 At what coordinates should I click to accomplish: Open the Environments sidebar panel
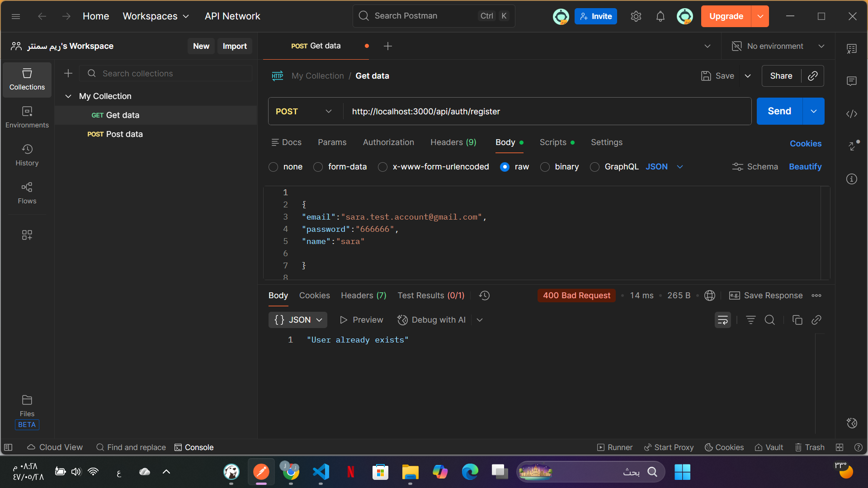27,117
